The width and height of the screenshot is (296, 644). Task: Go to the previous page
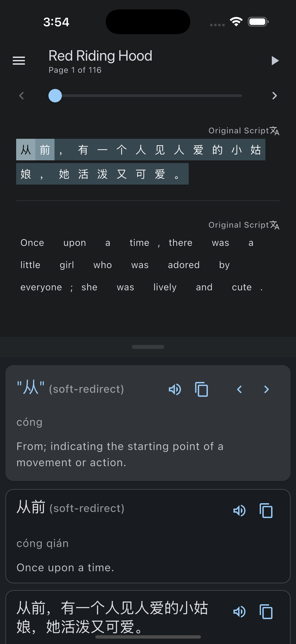pos(22,95)
